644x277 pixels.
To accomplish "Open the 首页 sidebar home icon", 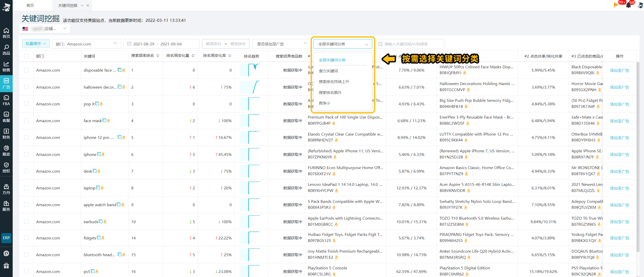I will tap(6, 33).
